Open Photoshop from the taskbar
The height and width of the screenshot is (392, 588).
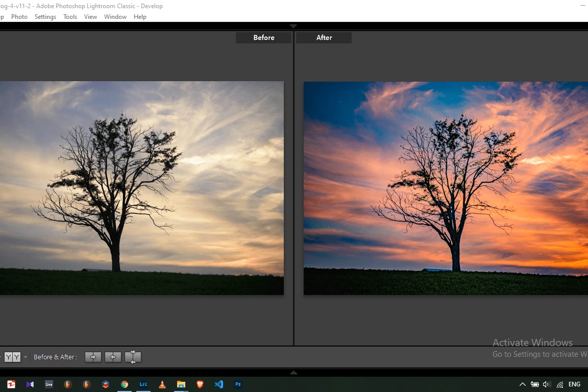click(x=238, y=384)
